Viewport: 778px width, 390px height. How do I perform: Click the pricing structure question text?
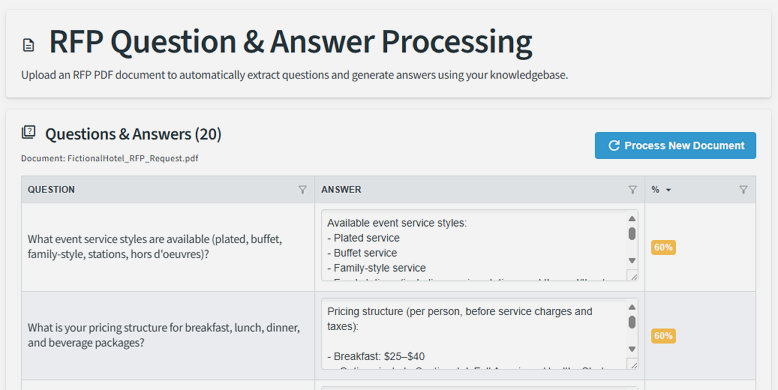(164, 335)
